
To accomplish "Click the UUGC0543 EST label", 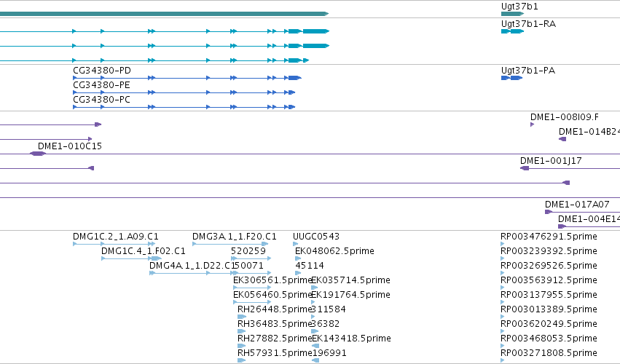I will (316, 237).
